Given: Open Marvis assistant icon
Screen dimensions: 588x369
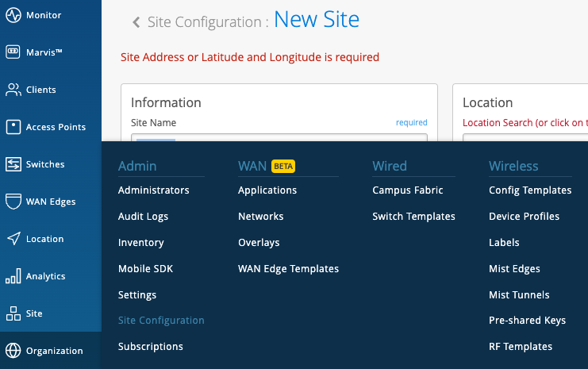Looking at the screenshot, I should [13, 52].
